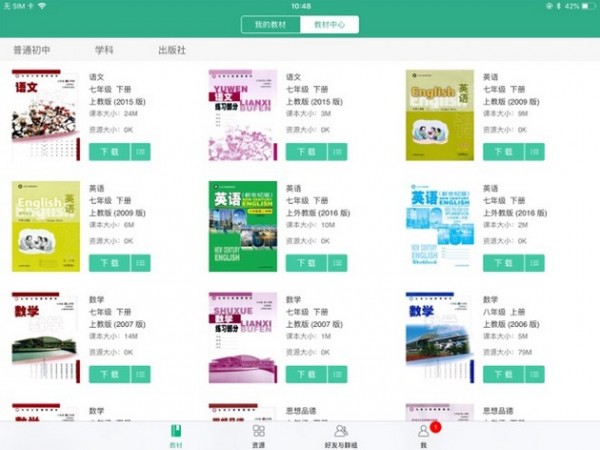
Task: Expand the 出版社 publisher filter
Action: point(172,49)
